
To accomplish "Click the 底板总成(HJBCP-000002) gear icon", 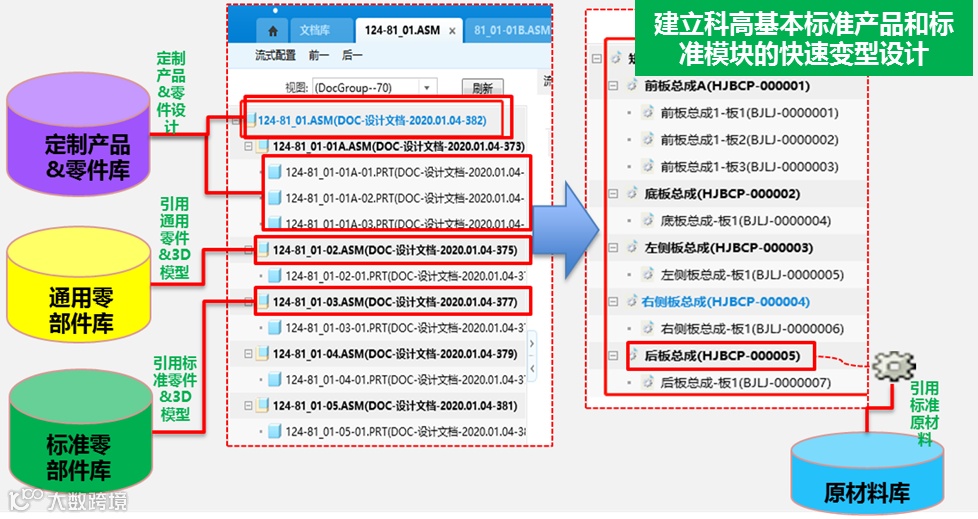I will pyautogui.click(x=631, y=193).
